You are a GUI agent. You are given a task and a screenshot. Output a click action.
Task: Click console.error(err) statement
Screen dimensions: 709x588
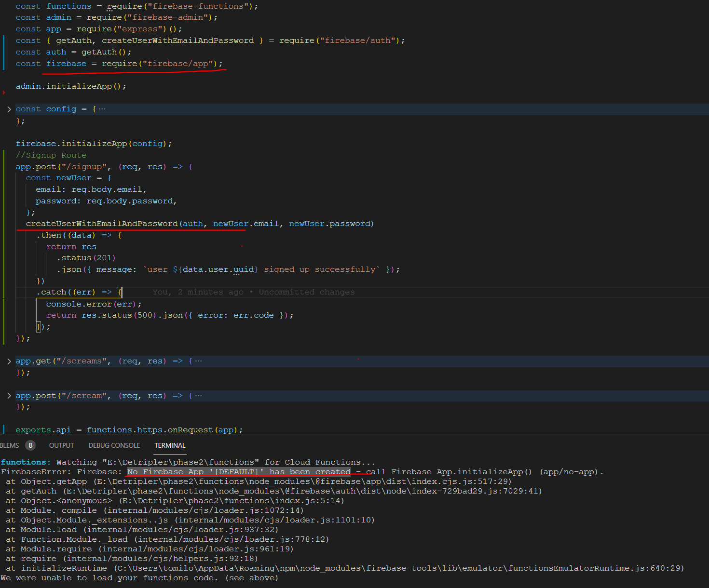pyautogui.click(x=94, y=304)
